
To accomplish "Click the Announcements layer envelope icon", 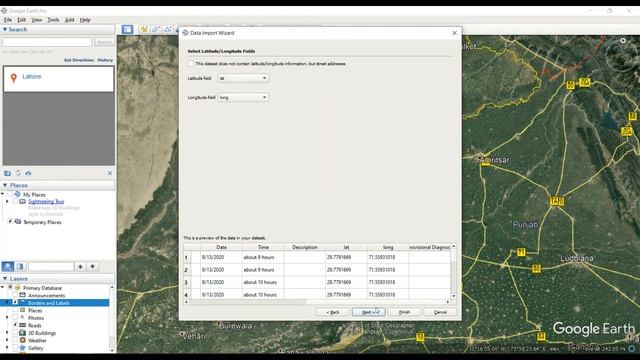I will [x=22, y=295].
